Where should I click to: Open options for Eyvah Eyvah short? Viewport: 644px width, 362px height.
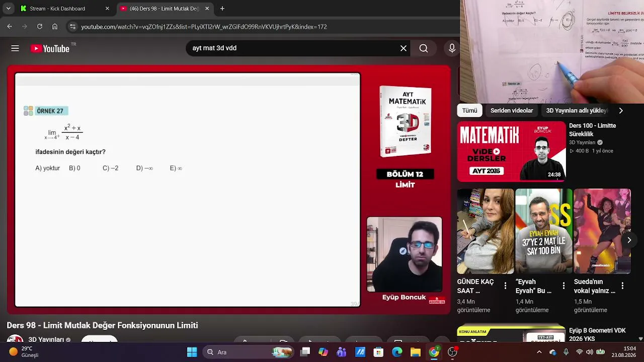coord(564,286)
